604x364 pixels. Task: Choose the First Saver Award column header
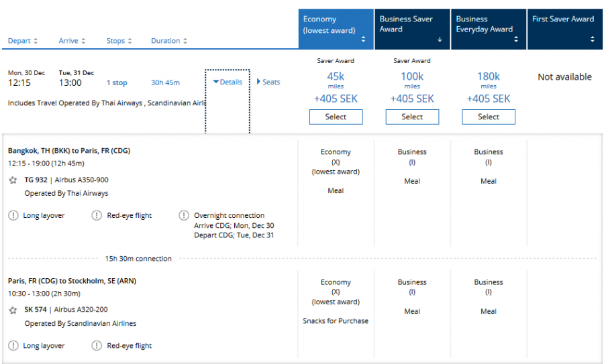point(564,29)
